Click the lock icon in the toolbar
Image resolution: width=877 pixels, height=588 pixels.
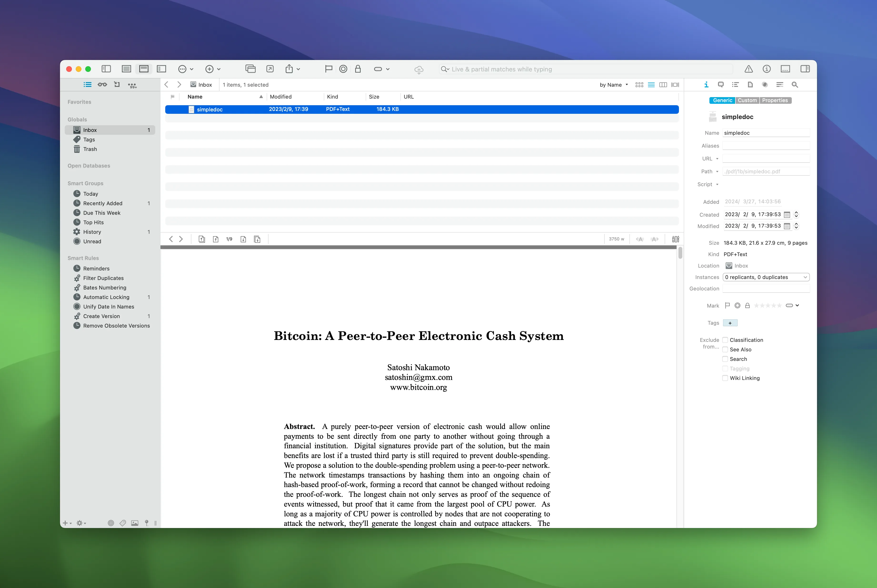pos(358,69)
